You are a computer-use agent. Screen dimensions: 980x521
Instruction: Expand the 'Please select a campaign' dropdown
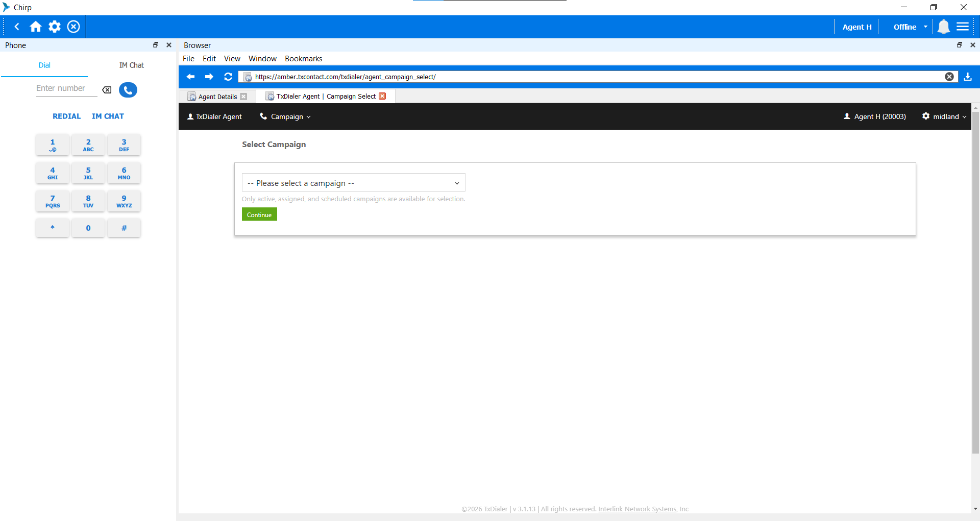click(353, 183)
